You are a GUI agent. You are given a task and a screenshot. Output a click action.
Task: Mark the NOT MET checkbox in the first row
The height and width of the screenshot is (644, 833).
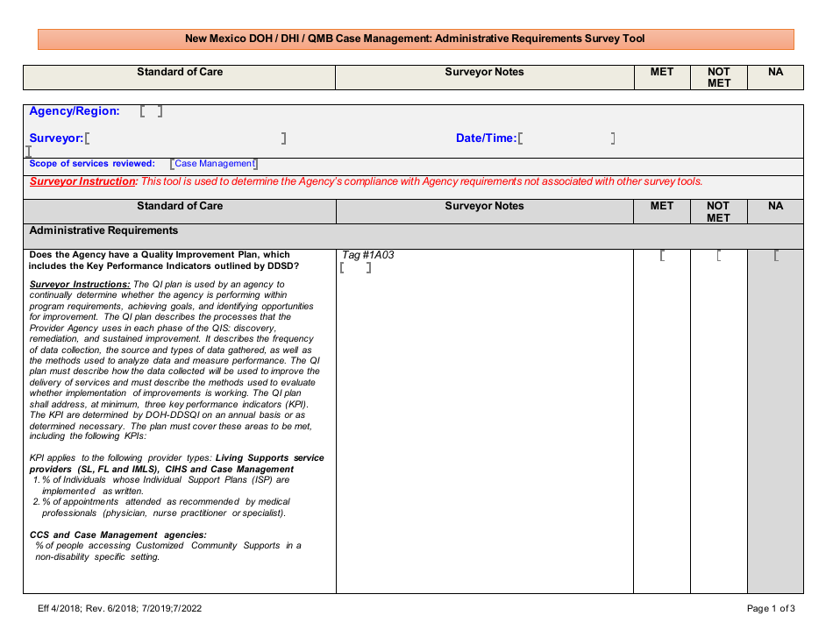[719, 255]
